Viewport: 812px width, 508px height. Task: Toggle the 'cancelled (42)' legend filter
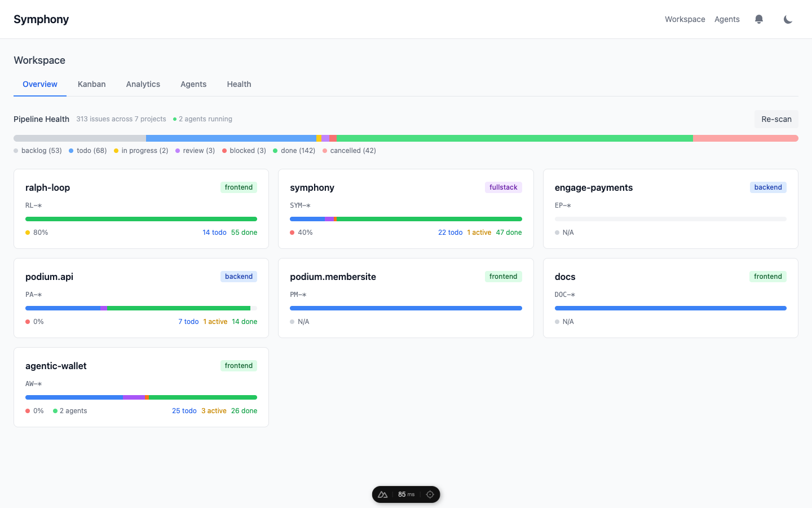click(349, 151)
